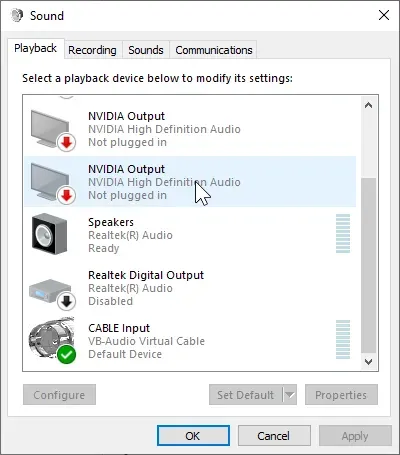Image resolution: width=400 pixels, height=455 pixels.
Task: Confirm with the OK button
Action: click(193, 436)
